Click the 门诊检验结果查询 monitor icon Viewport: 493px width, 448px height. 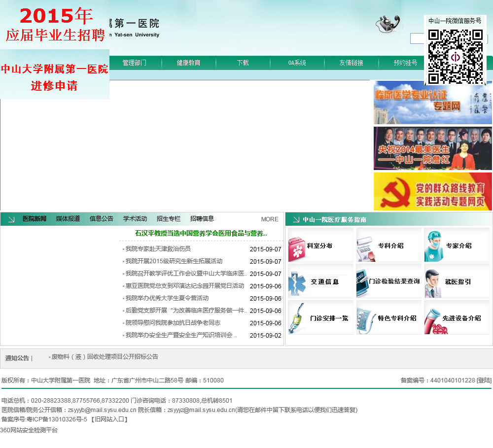tap(363, 283)
